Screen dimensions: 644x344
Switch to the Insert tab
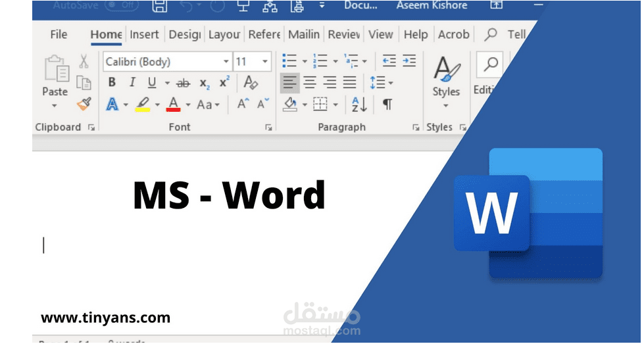144,34
